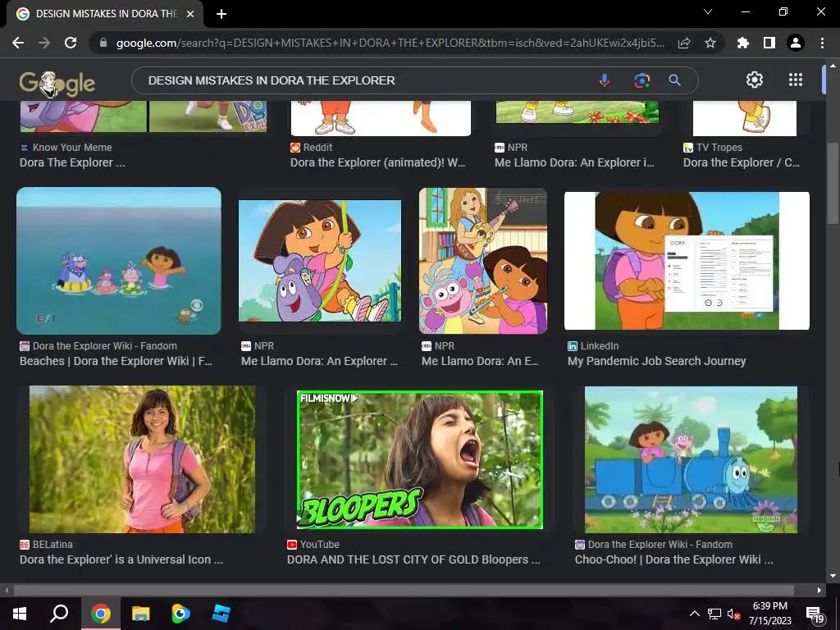The image size is (840, 630).
Task: Click 'My Pandemic Job Search Journey' link
Action: [657, 361]
